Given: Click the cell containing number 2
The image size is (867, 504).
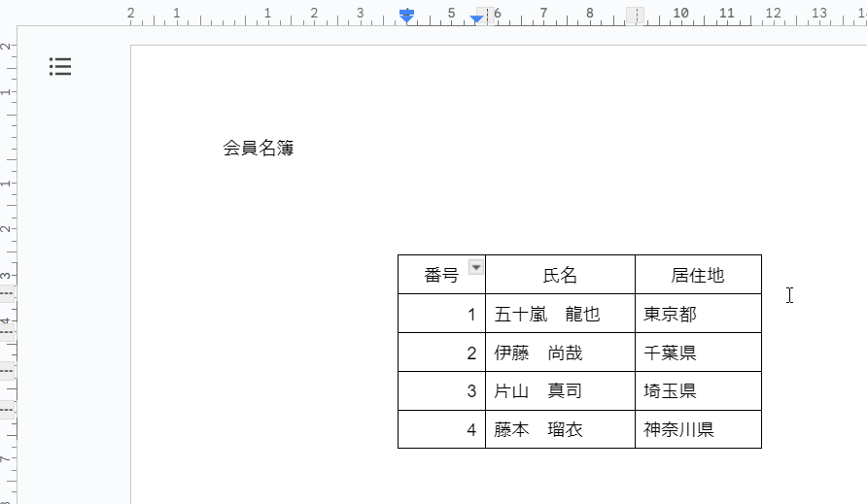Looking at the screenshot, I should pos(441,353).
